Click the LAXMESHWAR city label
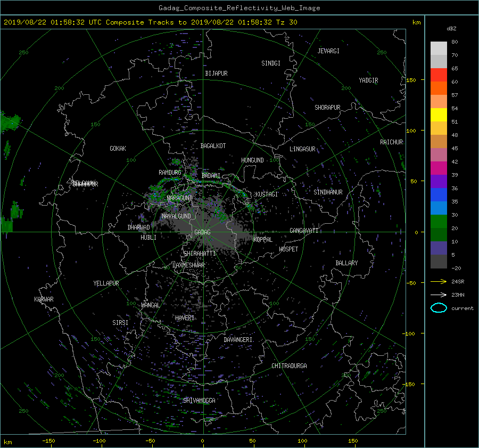This screenshot has width=479, height=448. coord(188,265)
